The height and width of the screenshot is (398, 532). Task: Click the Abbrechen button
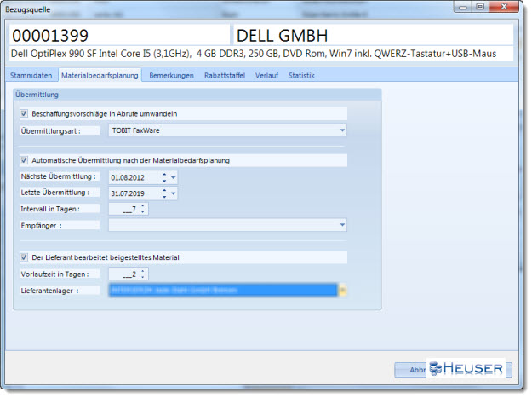coord(453,370)
